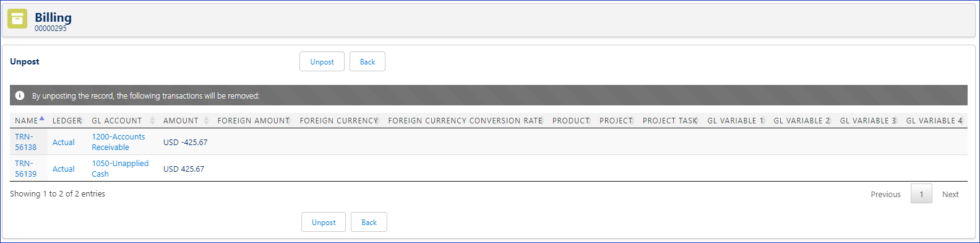Click the top Back button

point(367,61)
